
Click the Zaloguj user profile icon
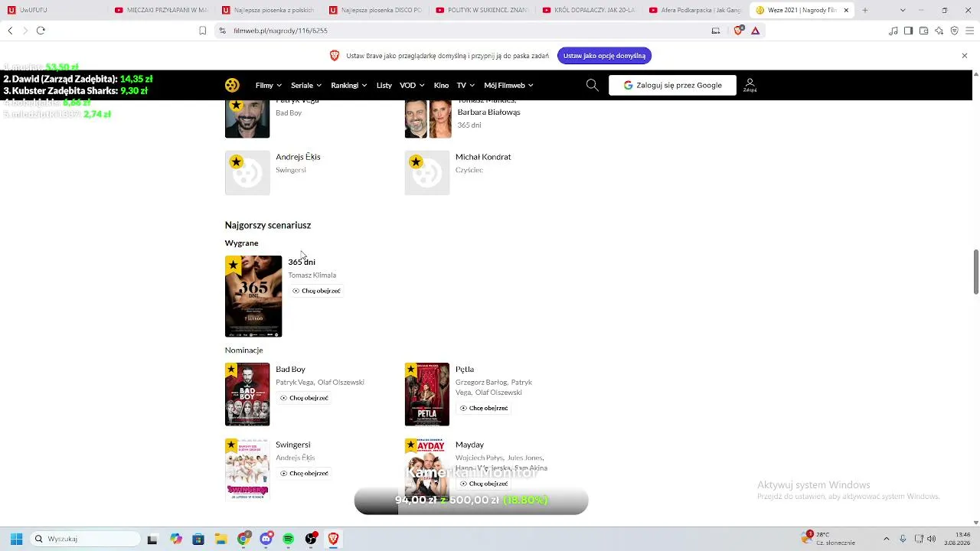pos(750,85)
